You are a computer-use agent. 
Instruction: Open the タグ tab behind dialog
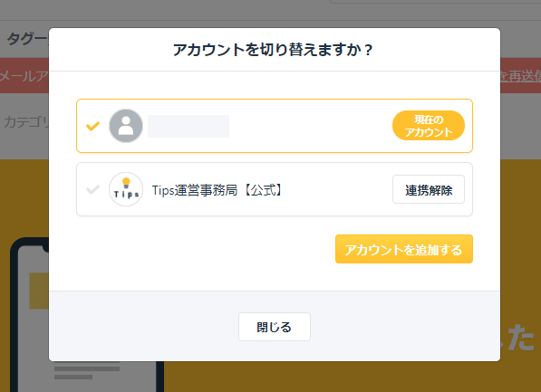click(x=27, y=39)
